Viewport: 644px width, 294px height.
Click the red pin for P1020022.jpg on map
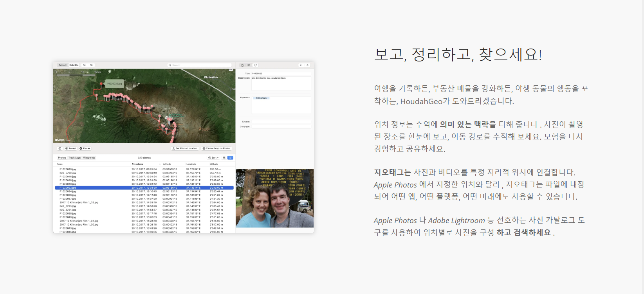tap(101, 84)
